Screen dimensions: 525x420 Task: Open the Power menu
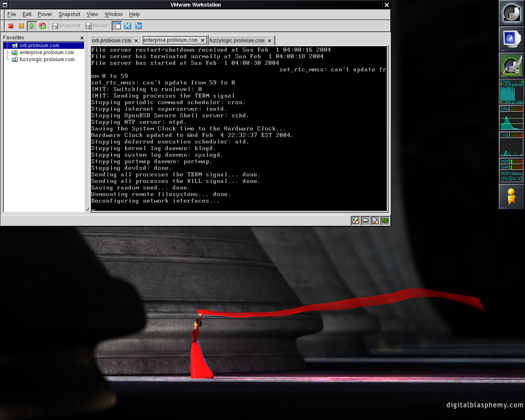point(45,14)
